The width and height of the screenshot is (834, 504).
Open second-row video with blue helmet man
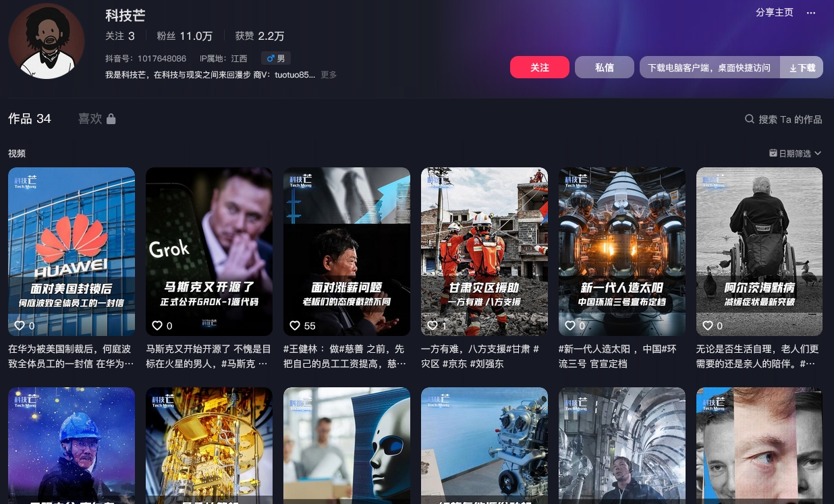[x=72, y=445]
